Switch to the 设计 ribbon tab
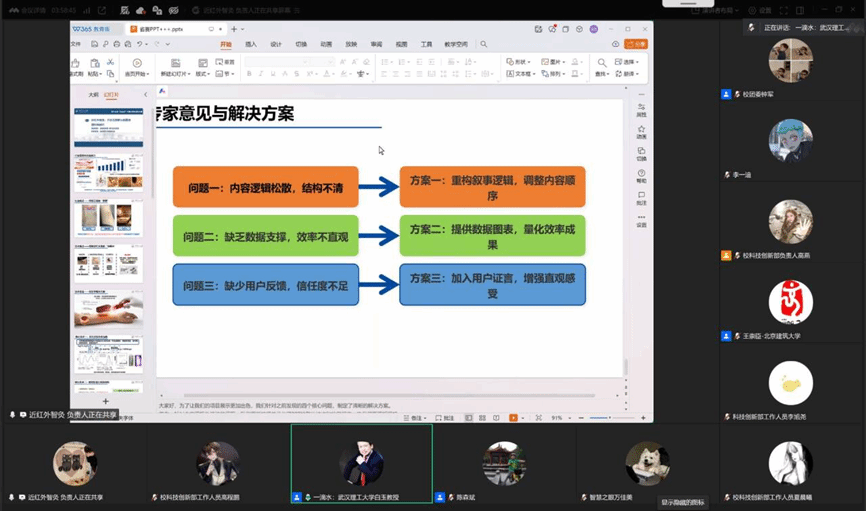The height and width of the screenshot is (511, 866). 276,44
